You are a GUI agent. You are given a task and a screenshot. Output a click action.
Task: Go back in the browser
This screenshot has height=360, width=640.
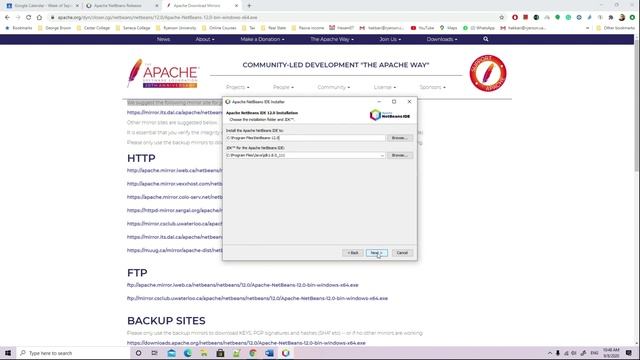point(7,18)
